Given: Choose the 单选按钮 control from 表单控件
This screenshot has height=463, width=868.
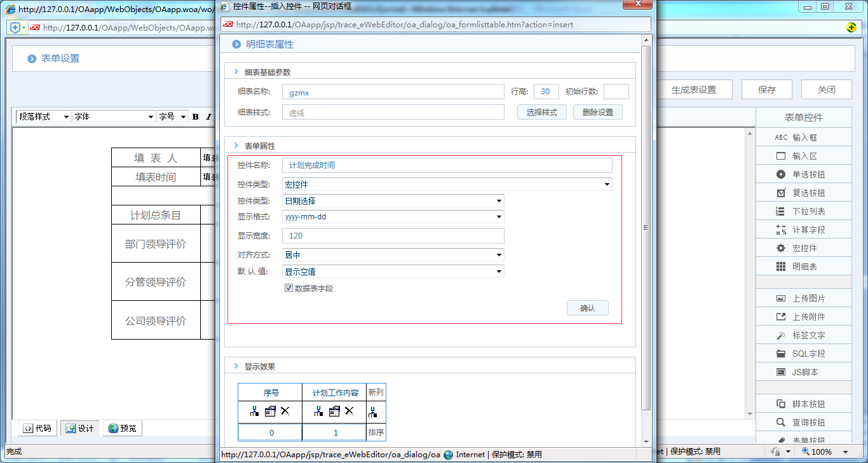Looking at the screenshot, I should pyautogui.click(x=803, y=174).
